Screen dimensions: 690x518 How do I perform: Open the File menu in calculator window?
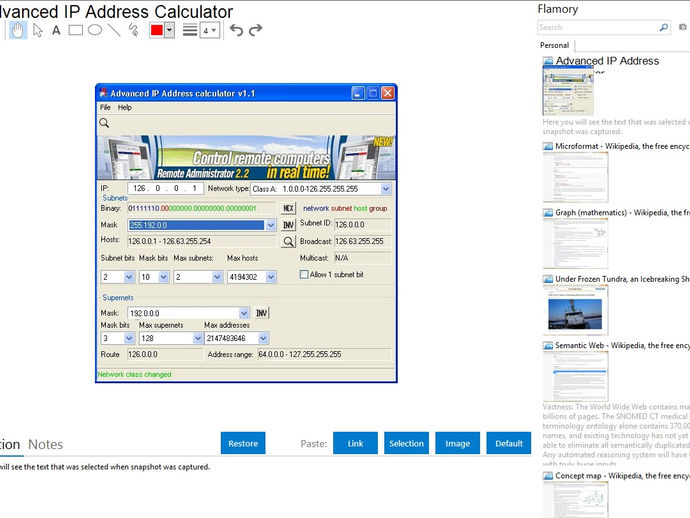click(105, 107)
